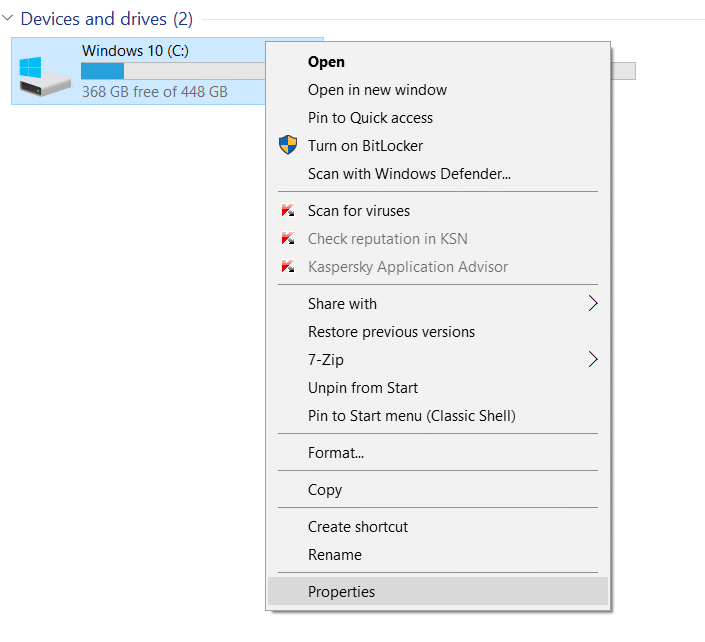Click Kaspersky icon beside Check reputation in KSN
705x642 pixels.
click(x=288, y=238)
